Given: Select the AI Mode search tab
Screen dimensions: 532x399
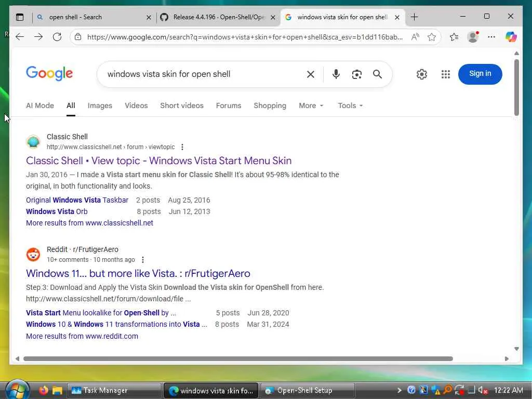Looking at the screenshot, I should click(x=40, y=105).
